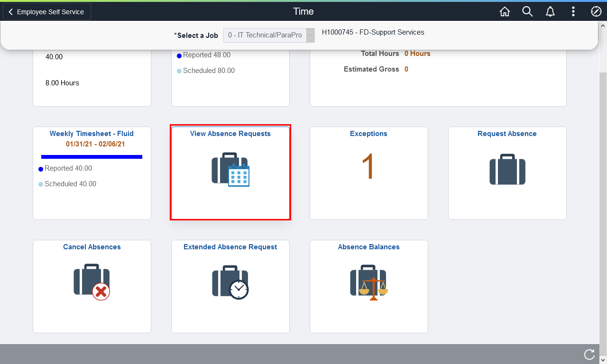The image size is (607, 364).
Task: Click the Total Hours 0 Hours value
Action: coord(417,54)
